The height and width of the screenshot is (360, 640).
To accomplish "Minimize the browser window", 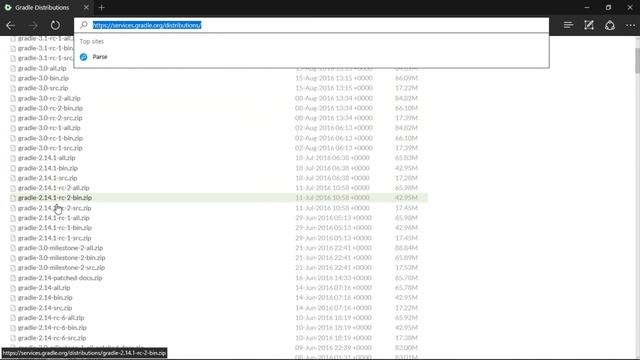I will click(587, 7).
